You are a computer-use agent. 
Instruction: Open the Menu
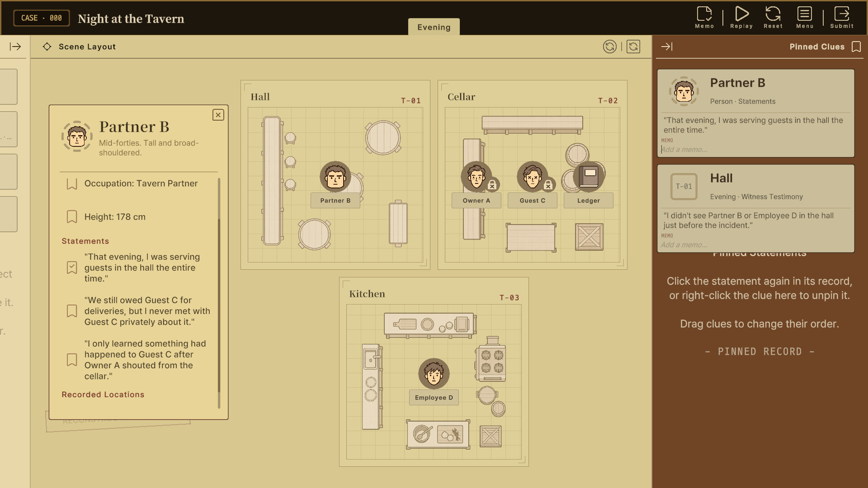[x=805, y=18]
